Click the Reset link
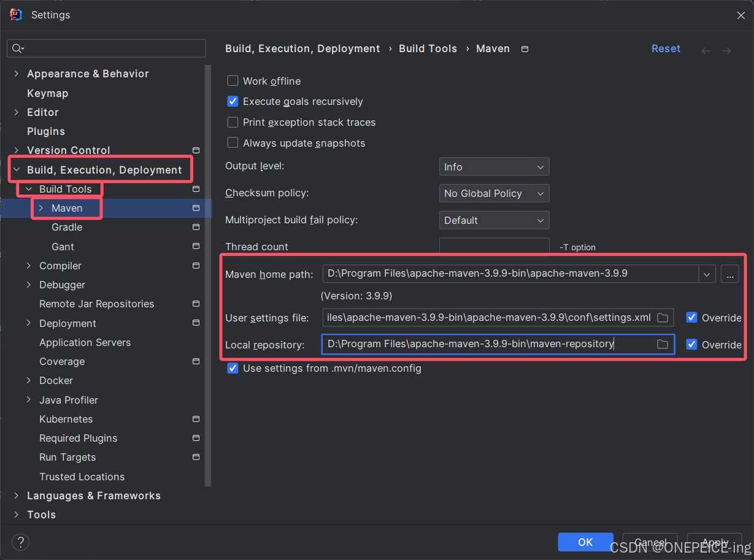The image size is (754, 560). (x=666, y=48)
